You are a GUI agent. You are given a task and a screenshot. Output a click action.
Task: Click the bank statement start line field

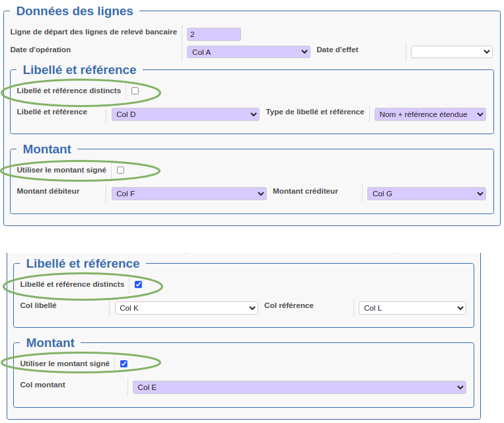click(x=214, y=34)
